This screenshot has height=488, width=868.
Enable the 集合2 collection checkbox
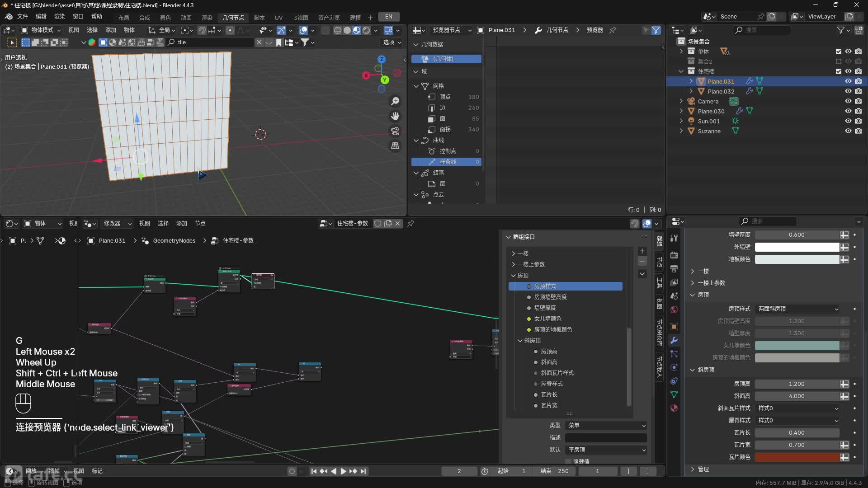839,61
